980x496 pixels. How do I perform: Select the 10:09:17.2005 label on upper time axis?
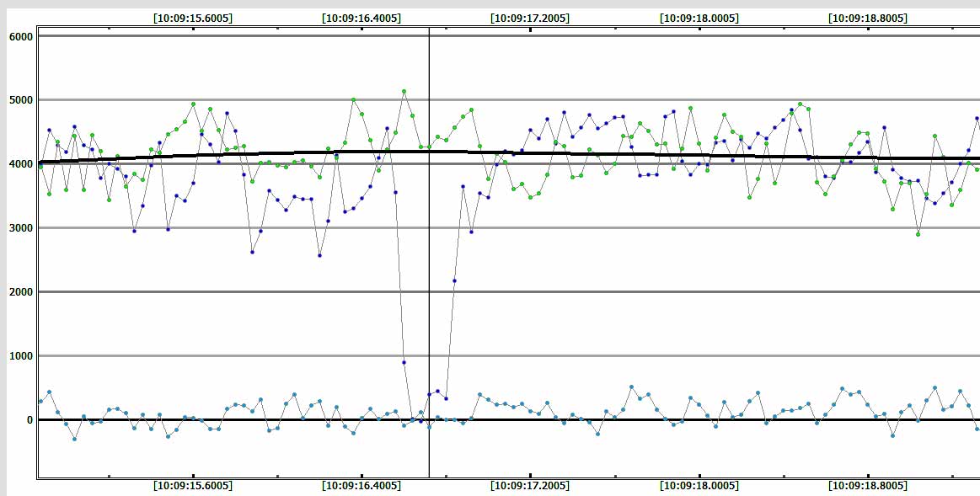[x=530, y=19]
